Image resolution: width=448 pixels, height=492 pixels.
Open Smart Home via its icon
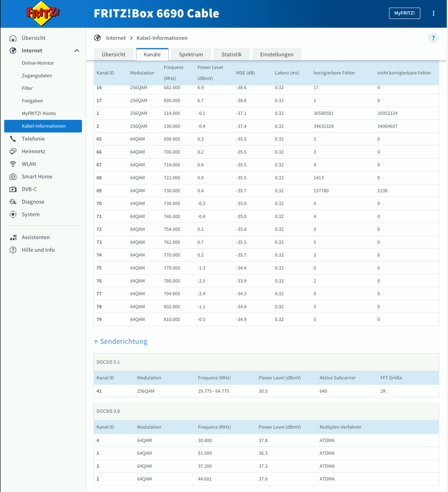pos(13,176)
